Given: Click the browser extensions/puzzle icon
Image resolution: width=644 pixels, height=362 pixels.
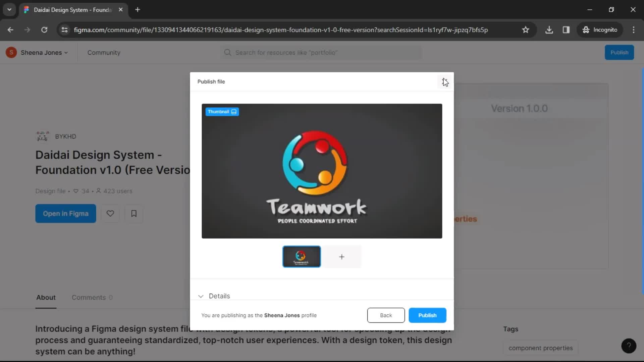Looking at the screenshot, I should point(566,29).
